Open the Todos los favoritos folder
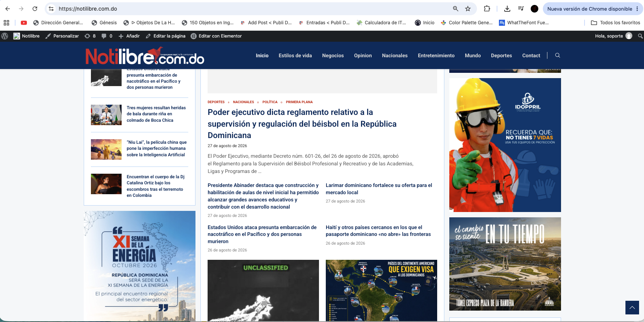 [616, 23]
